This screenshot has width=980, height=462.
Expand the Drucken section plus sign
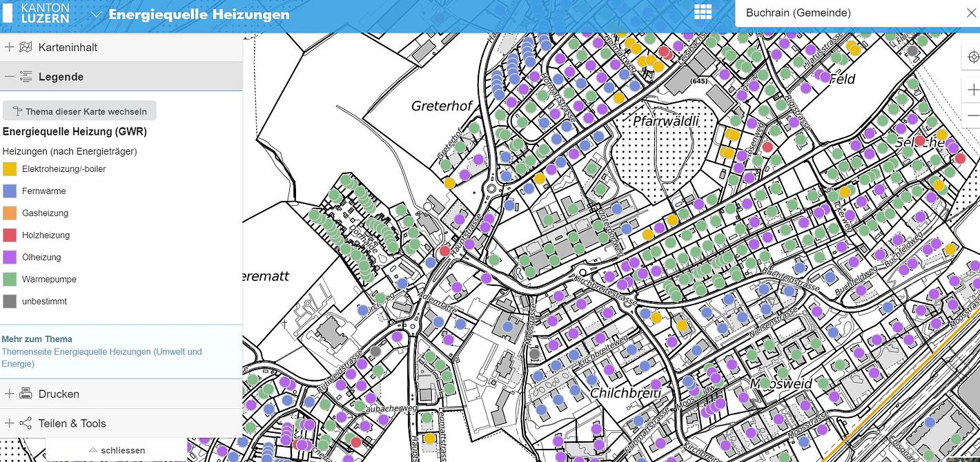[x=9, y=394]
